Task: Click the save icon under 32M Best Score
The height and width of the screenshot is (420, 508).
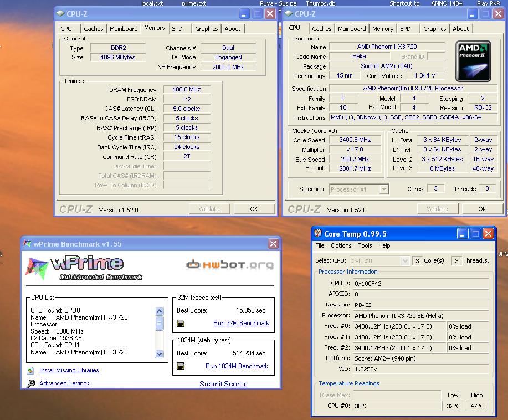Action: coord(181,323)
